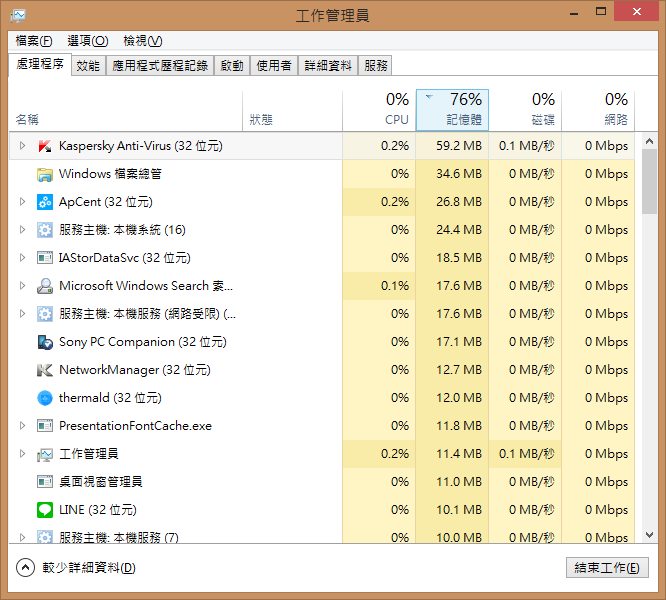Image resolution: width=666 pixels, height=600 pixels.
Task: Click the 26.8 MB memory value
Action: [459, 202]
